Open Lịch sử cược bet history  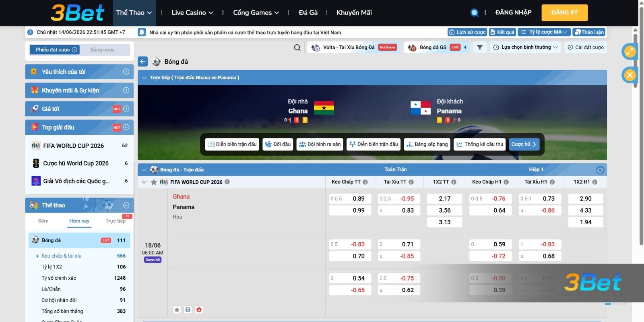tap(467, 32)
